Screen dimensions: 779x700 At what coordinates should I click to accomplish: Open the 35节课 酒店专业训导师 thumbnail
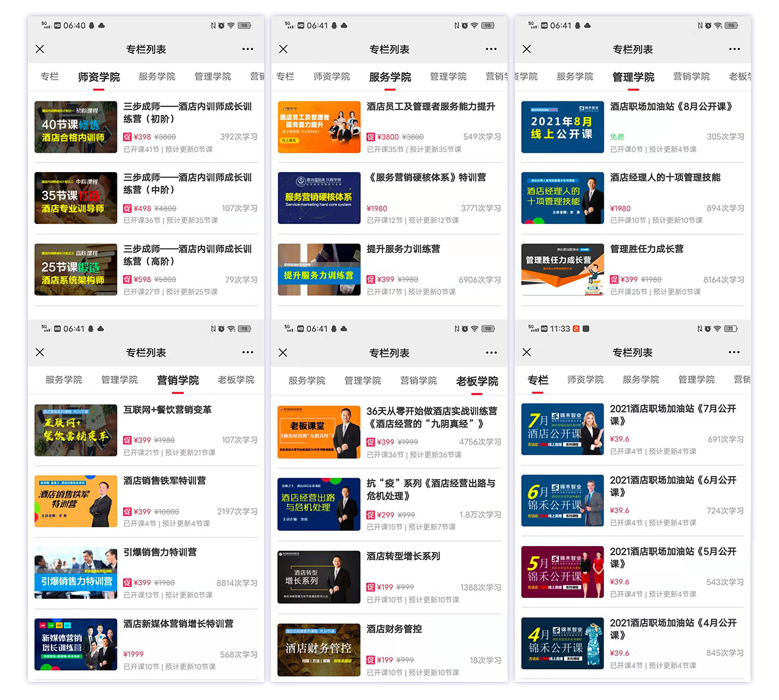point(76,198)
